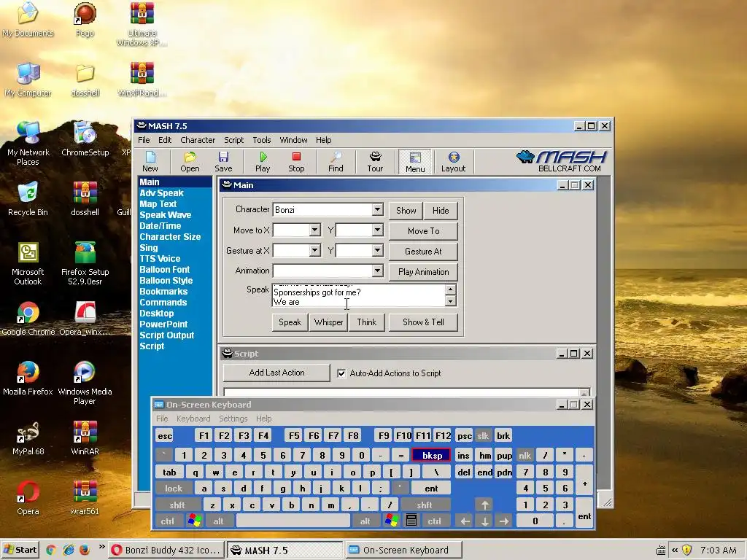The height and width of the screenshot is (560, 747).
Task: Click the bksp key on On-Screen Keyboard
Action: pos(432,455)
